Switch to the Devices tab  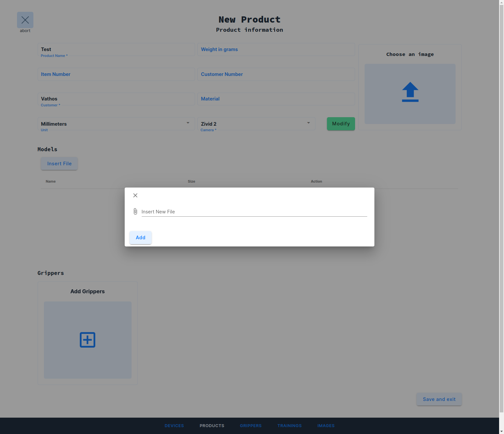174,426
